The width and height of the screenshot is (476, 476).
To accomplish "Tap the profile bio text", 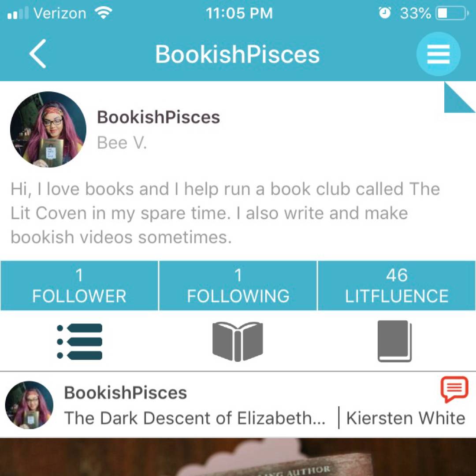I will click(225, 213).
